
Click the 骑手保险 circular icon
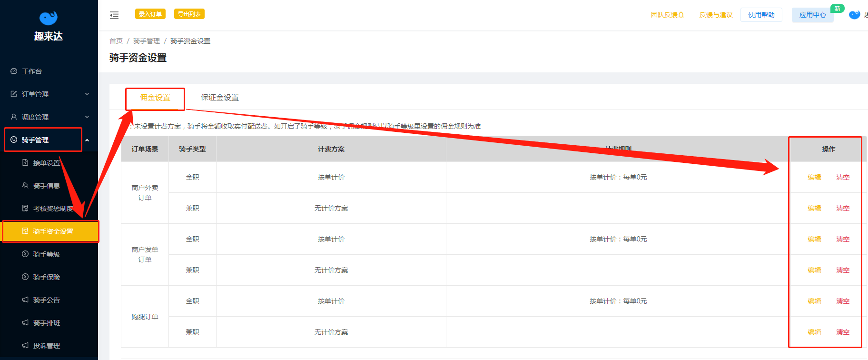(x=25, y=277)
